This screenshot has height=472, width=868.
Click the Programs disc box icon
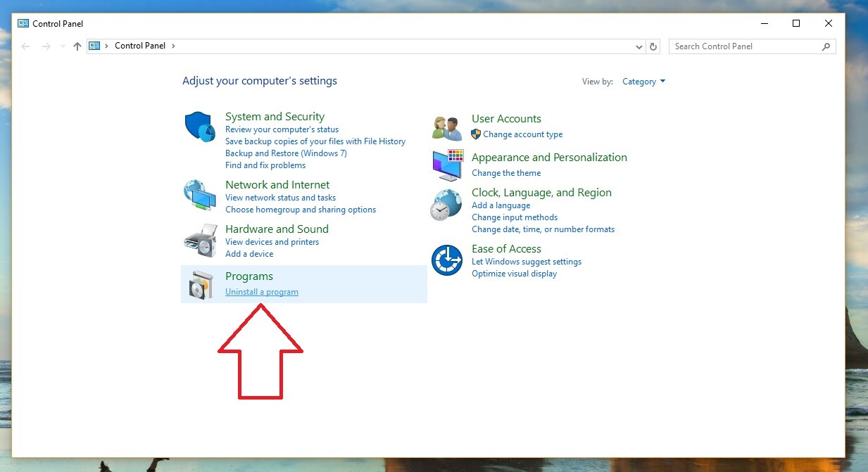point(200,285)
